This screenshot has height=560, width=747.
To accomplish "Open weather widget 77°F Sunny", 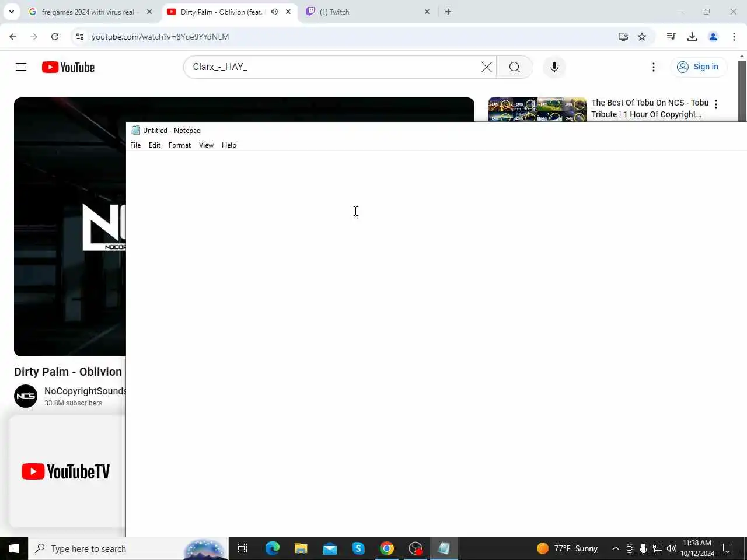I will [x=567, y=548].
